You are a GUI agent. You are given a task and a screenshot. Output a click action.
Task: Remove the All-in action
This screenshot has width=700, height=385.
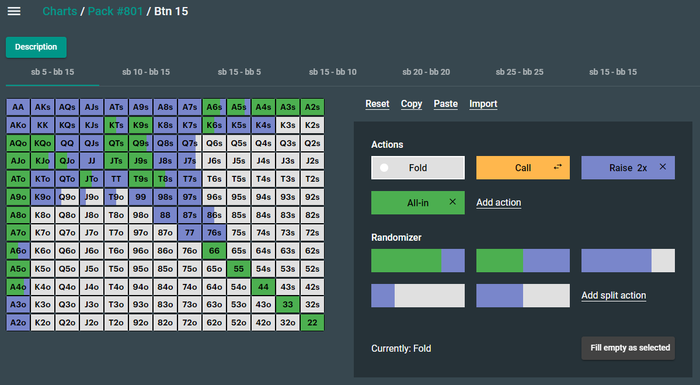(x=453, y=202)
